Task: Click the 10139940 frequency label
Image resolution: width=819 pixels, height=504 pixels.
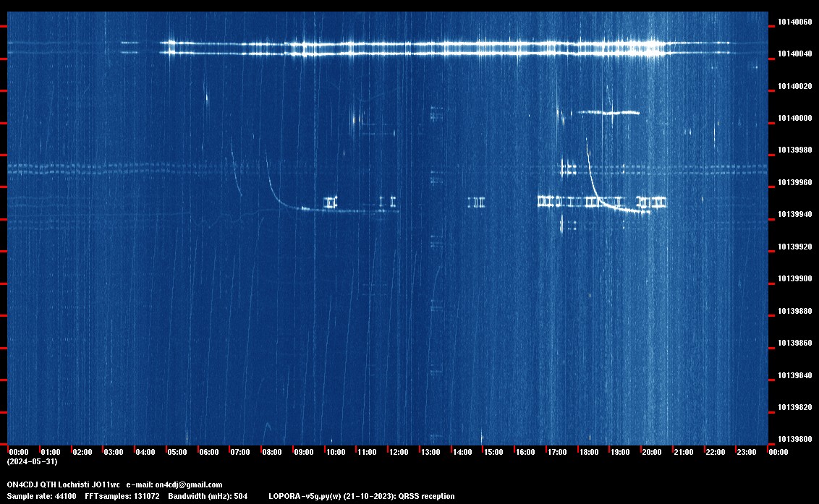Action: [795, 214]
